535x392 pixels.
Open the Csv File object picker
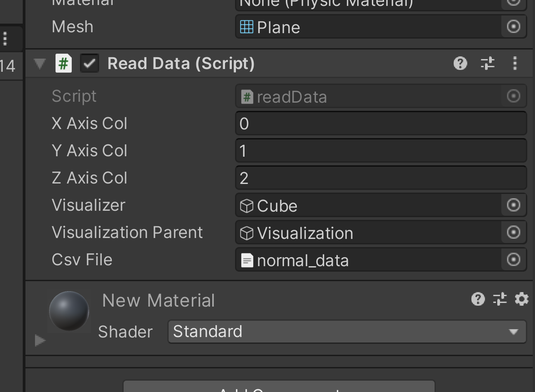[513, 259]
